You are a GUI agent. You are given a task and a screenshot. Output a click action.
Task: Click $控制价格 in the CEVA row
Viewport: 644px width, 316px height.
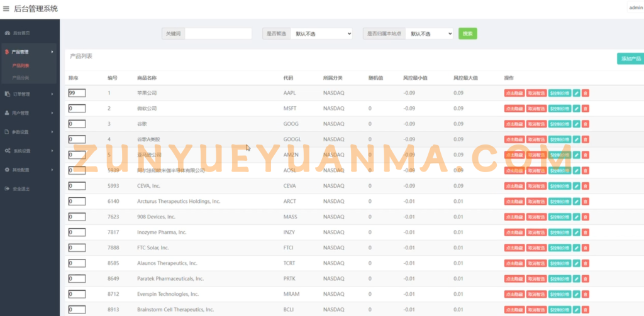tap(560, 186)
